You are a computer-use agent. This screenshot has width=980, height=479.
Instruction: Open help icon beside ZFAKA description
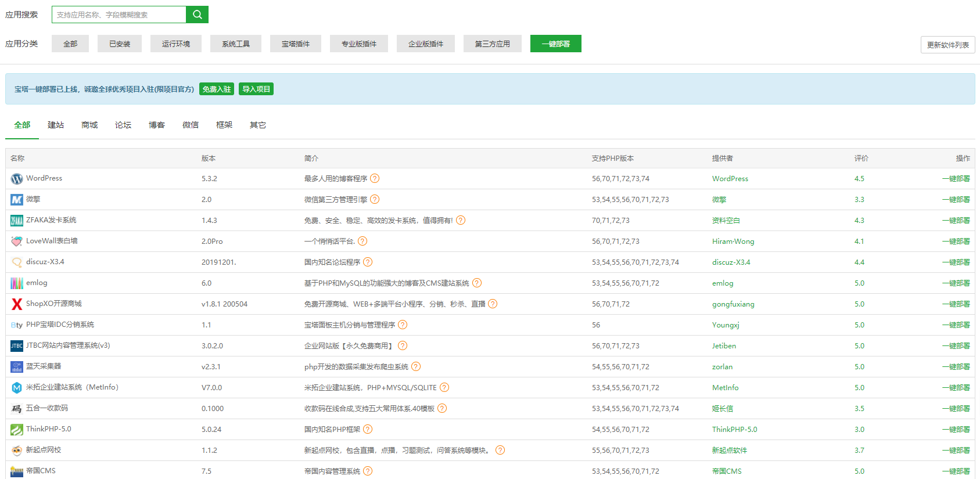tap(461, 221)
